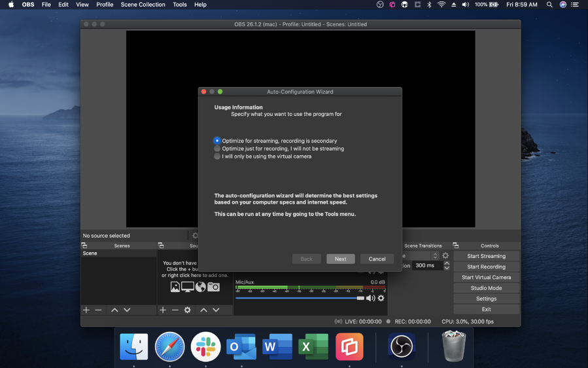Open the transition type dropdown
The image size is (588, 368).
[421, 256]
